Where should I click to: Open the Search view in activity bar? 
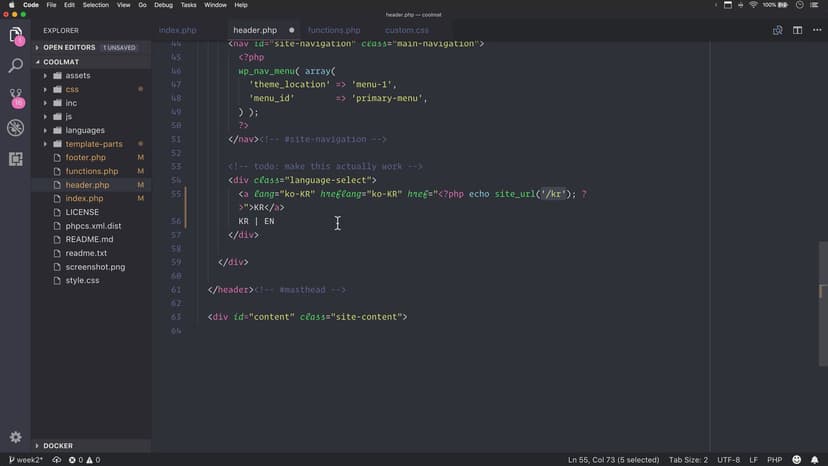[x=15, y=66]
